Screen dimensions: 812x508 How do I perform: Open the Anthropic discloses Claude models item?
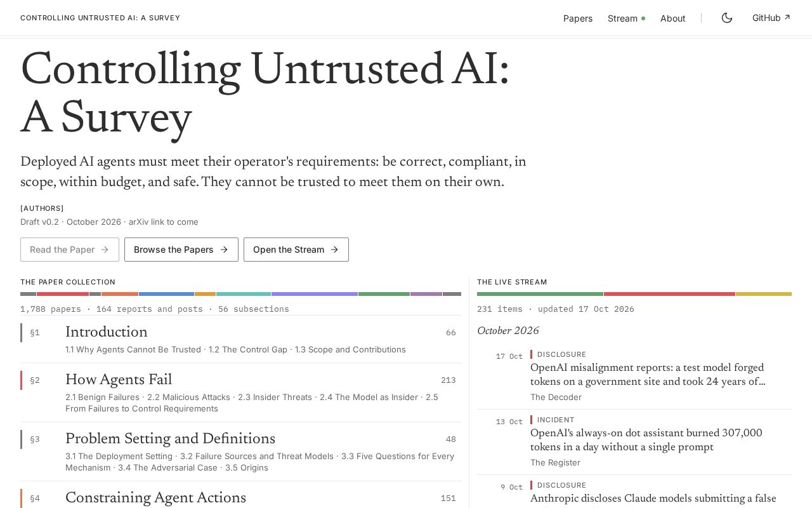653,499
